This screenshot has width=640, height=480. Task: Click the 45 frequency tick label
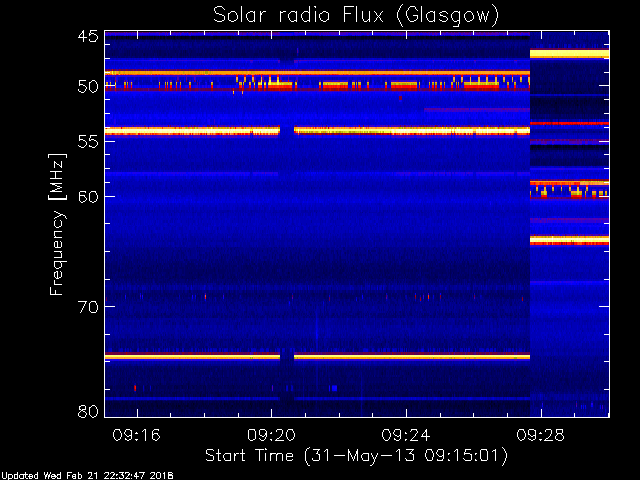click(x=88, y=36)
